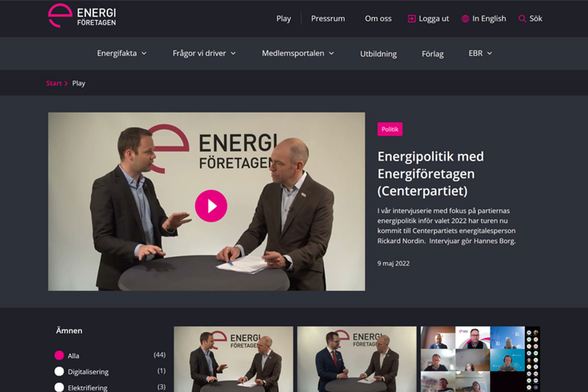Click the globe icon beside In English
This screenshot has height=392, width=588.
click(466, 18)
